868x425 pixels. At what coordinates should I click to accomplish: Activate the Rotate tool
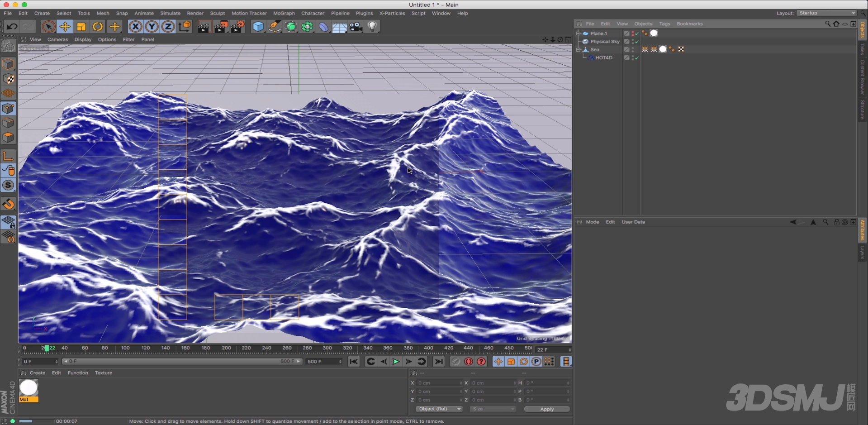(98, 27)
